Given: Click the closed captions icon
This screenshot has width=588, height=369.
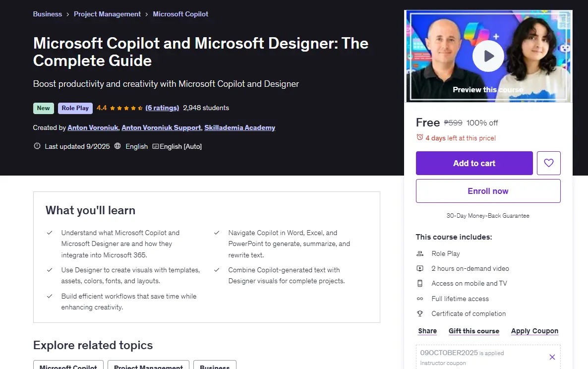Looking at the screenshot, I should (x=156, y=146).
